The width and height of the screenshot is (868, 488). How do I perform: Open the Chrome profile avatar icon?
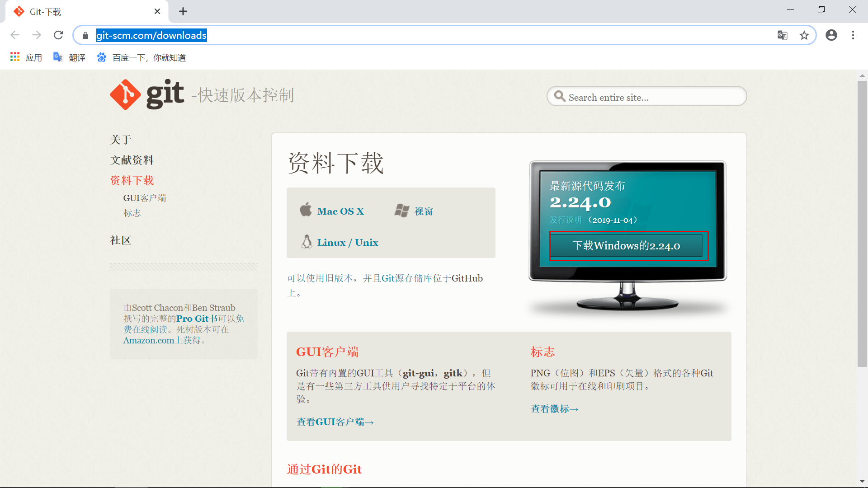(831, 35)
